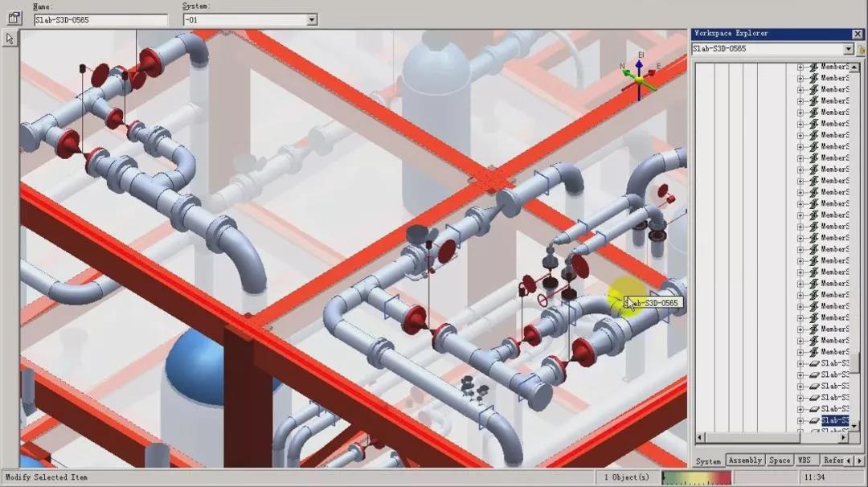Click the folder icon next to Workspace Explorer dropdown

[x=861, y=49]
